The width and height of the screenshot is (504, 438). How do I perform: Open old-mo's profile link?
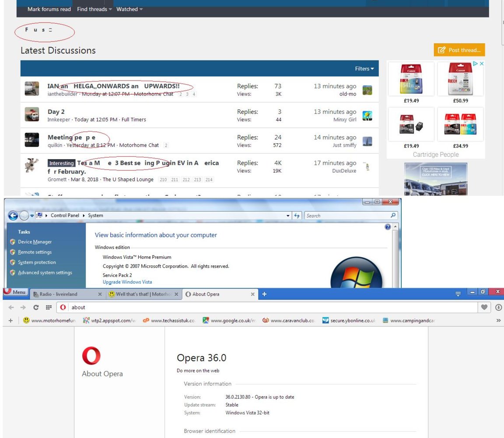348,94
